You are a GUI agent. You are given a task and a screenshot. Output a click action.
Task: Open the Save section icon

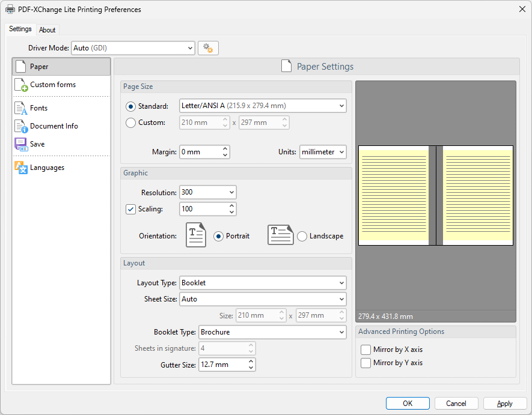click(x=21, y=144)
